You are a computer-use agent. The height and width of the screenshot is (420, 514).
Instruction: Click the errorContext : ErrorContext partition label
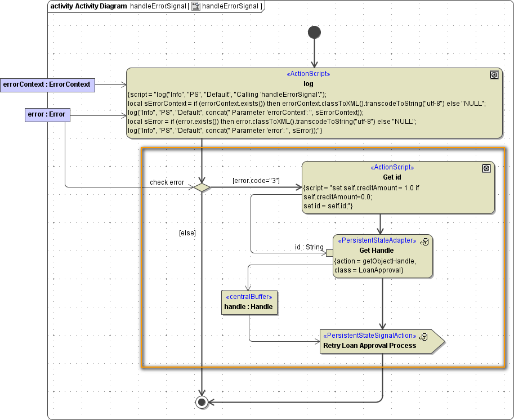click(x=47, y=84)
